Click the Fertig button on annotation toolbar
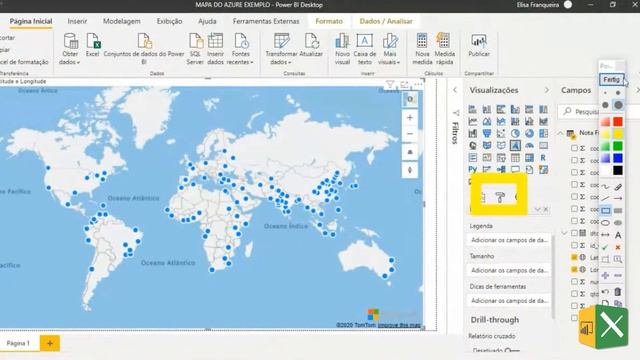 click(x=612, y=80)
